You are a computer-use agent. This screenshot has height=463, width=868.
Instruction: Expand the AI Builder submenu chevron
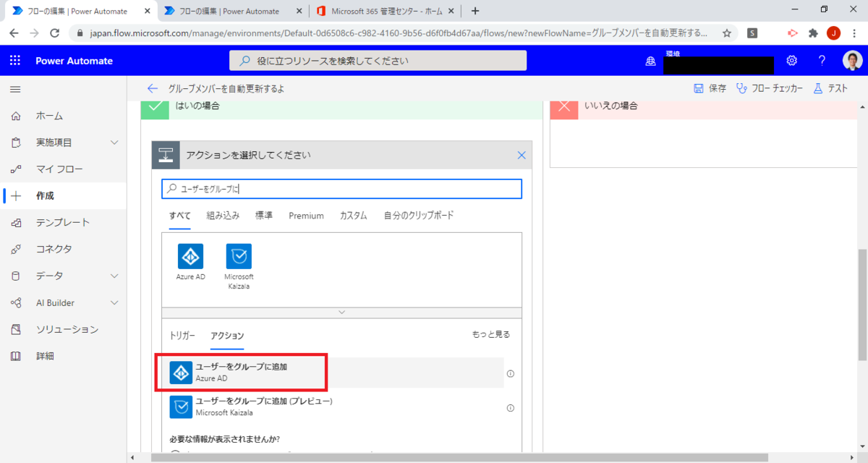pos(114,302)
